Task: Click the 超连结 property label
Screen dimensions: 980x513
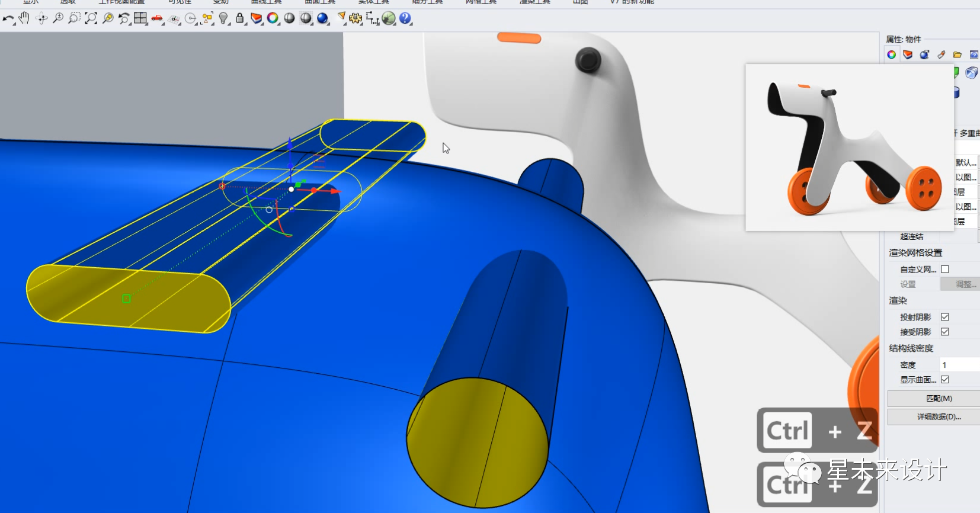Action: [912, 236]
